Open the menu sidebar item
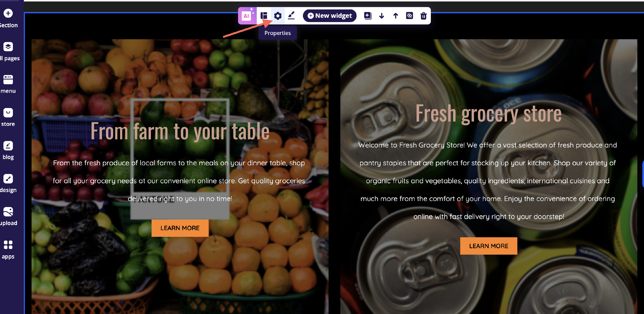The image size is (644, 314). [8, 84]
